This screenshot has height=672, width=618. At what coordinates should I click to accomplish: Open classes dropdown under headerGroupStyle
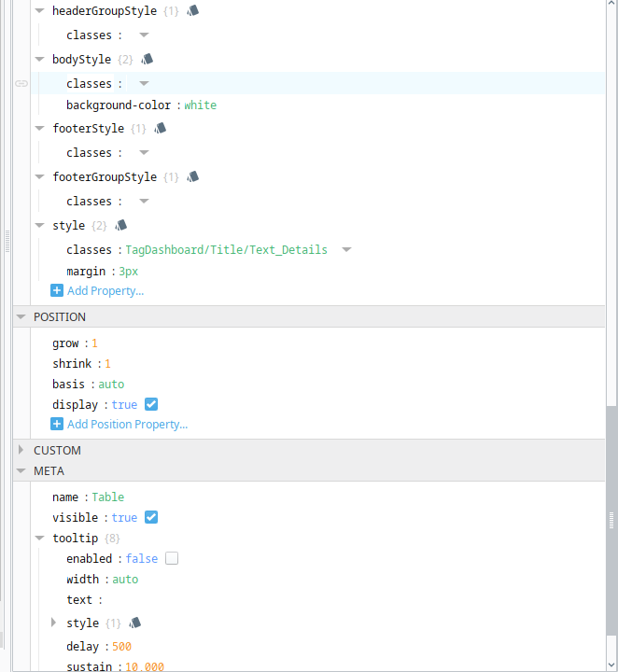coord(144,35)
